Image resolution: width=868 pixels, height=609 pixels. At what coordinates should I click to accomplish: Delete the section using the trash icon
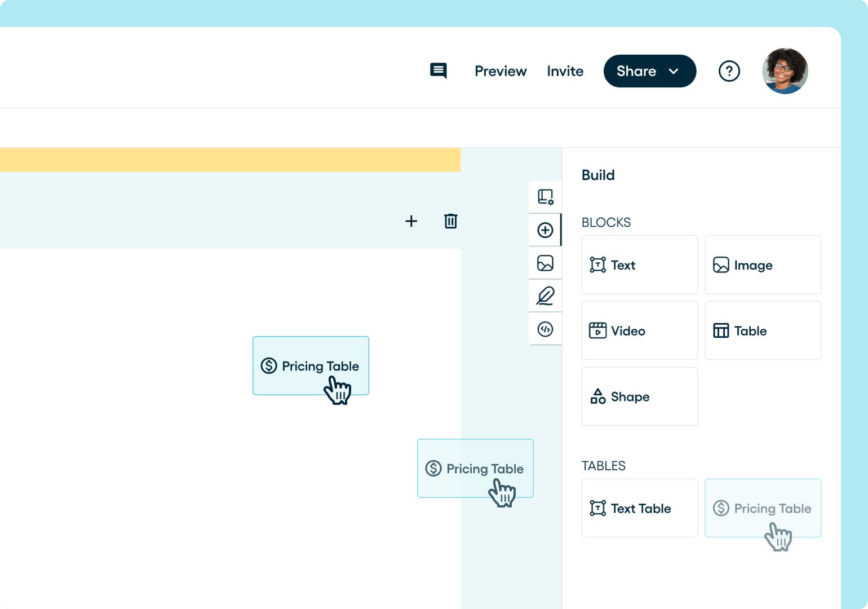click(450, 221)
